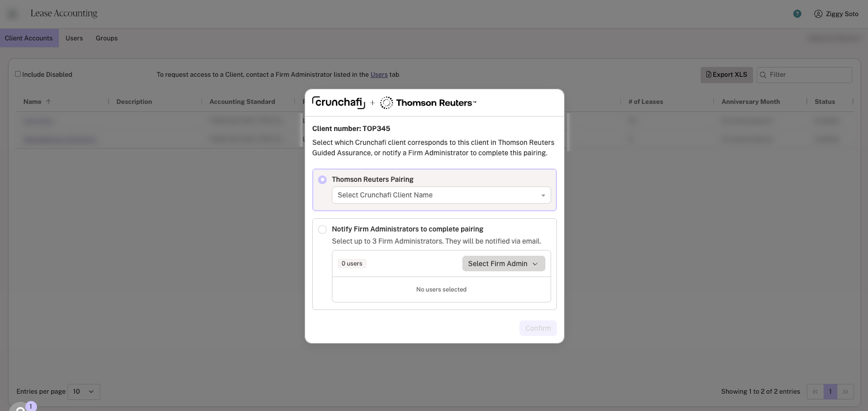868x411 pixels.
Task: Click the Crunchafi logo in the dialog
Action: click(x=339, y=103)
